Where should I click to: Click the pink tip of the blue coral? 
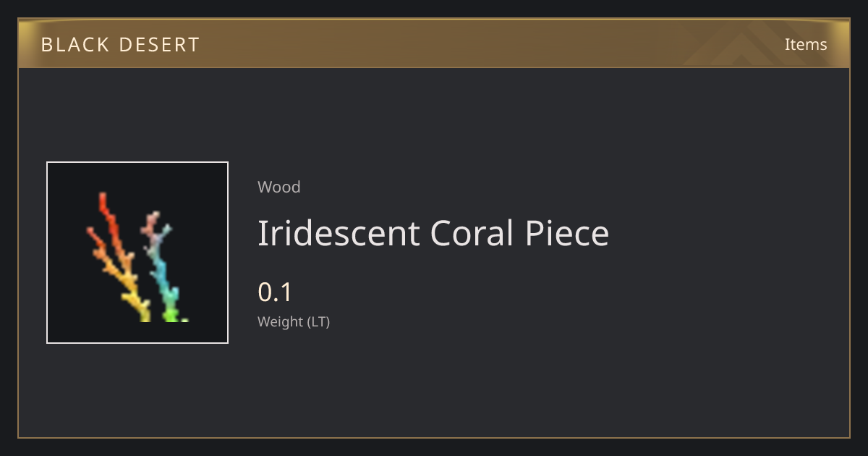pyautogui.click(x=151, y=221)
